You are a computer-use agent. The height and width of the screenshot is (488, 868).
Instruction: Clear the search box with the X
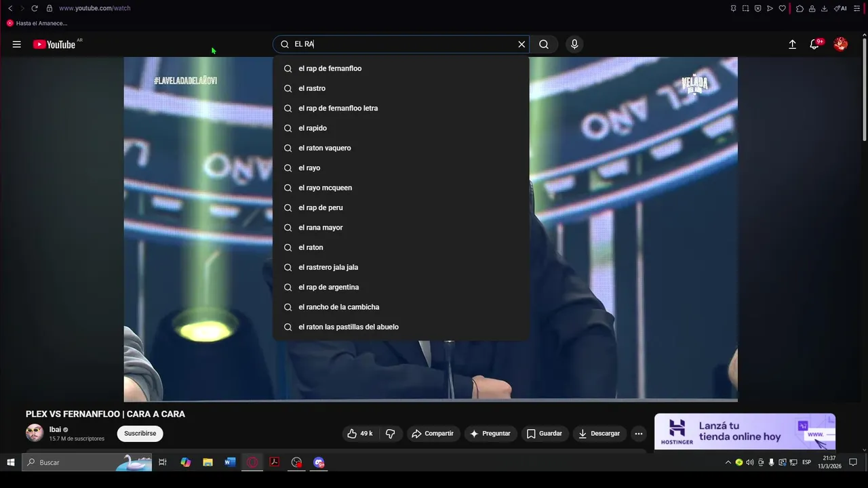521,44
